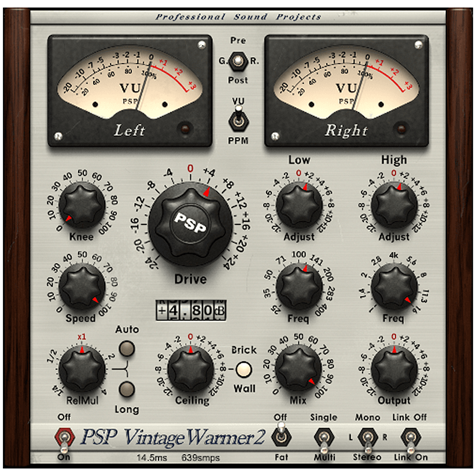Click the PSP VintageWarmer2 logo

click(x=172, y=437)
